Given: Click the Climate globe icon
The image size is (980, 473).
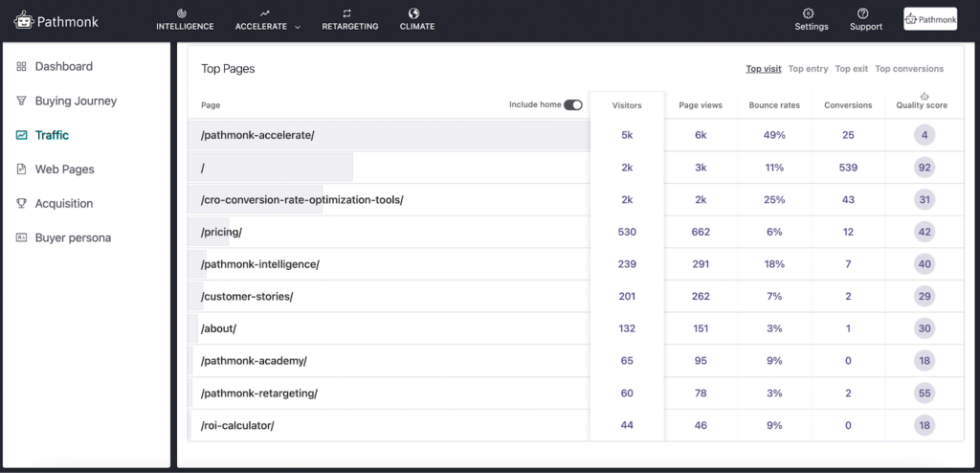Looking at the screenshot, I should (x=413, y=13).
